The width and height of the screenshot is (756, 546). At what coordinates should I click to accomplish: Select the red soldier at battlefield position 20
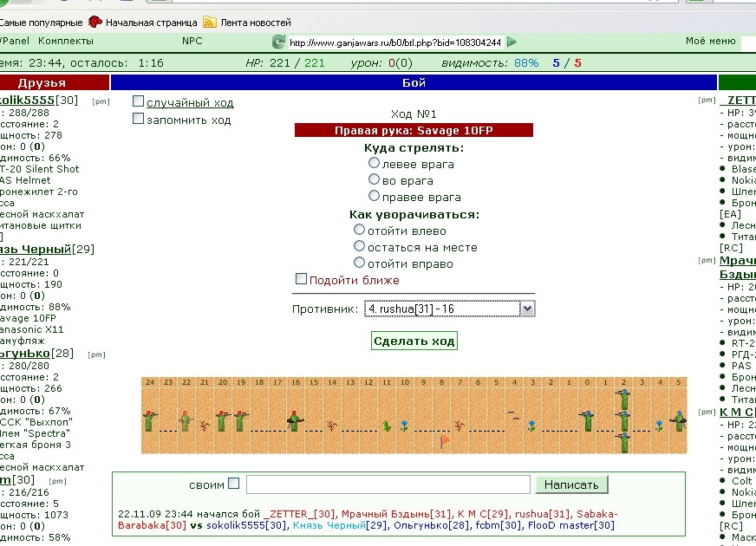coord(222,420)
